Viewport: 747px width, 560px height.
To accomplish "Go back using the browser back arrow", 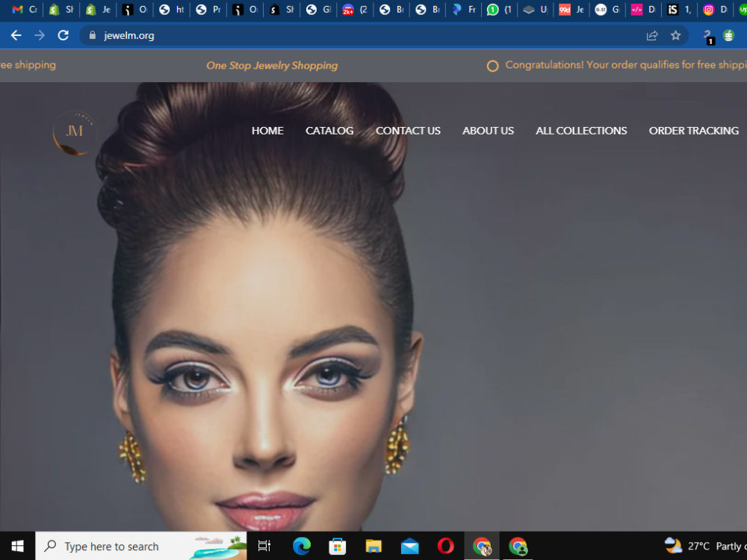I will pyautogui.click(x=16, y=35).
